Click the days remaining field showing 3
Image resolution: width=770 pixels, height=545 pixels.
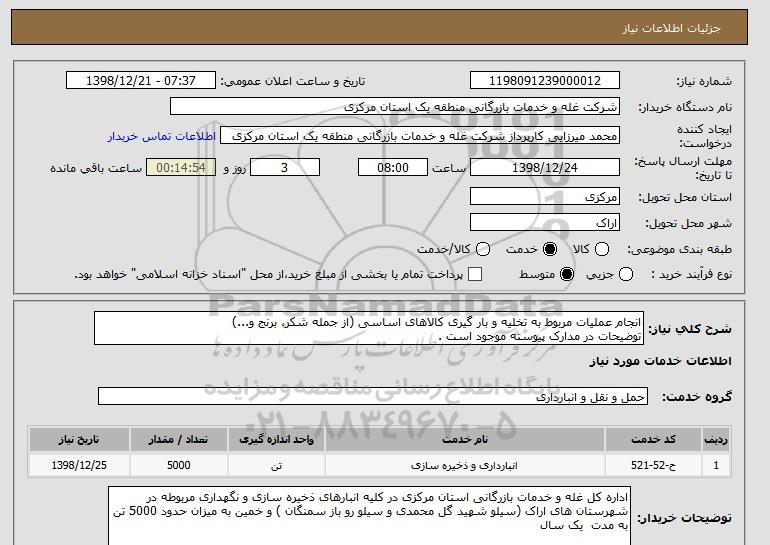pyautogui.click(x=285, y=167)
